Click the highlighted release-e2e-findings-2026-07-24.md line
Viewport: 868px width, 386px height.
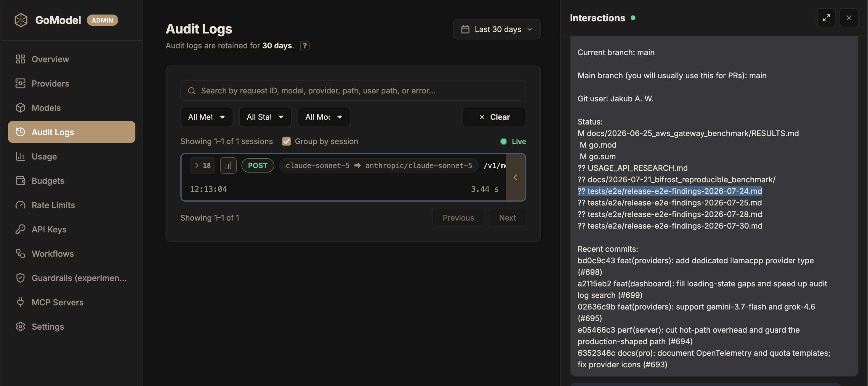pos(670,191)
